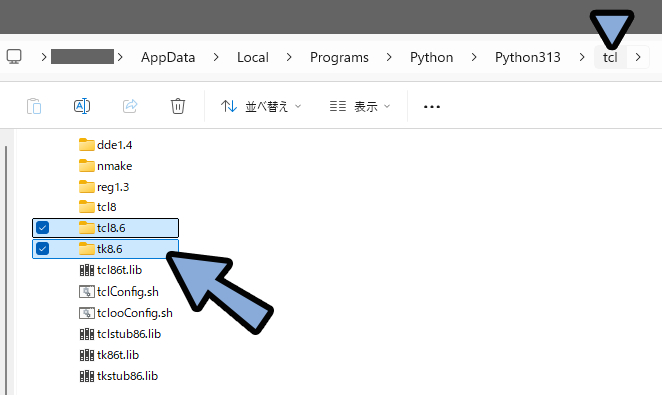Click the Share icon in toolbar

[x=130, y=106]
